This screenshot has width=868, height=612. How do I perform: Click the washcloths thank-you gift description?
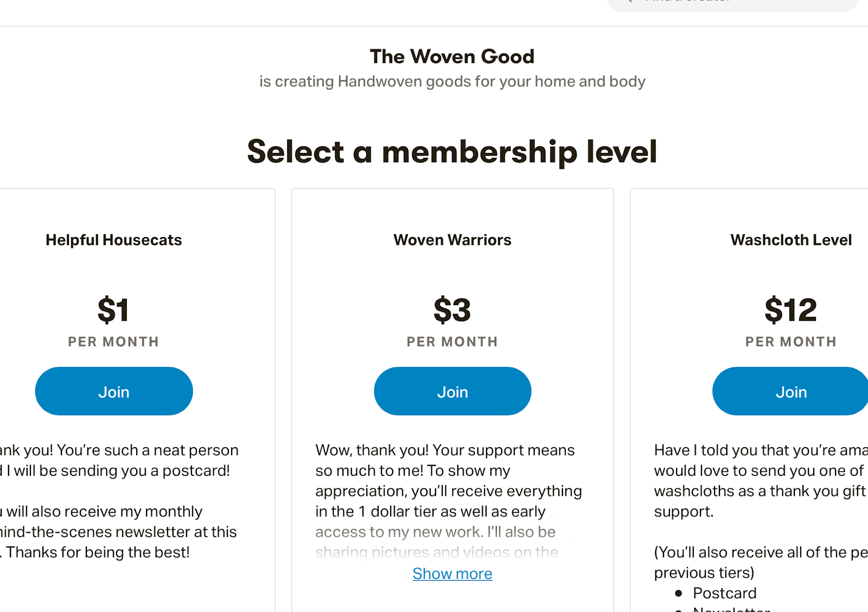[759, 481]
